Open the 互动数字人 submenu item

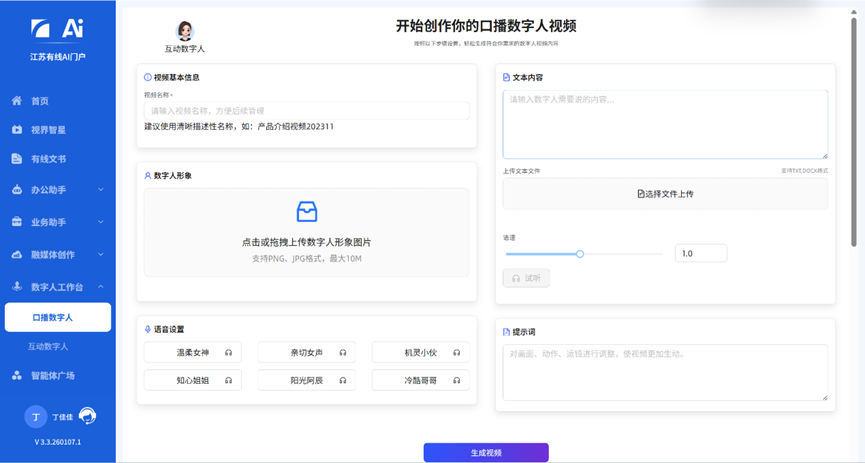tap(50, 346)
